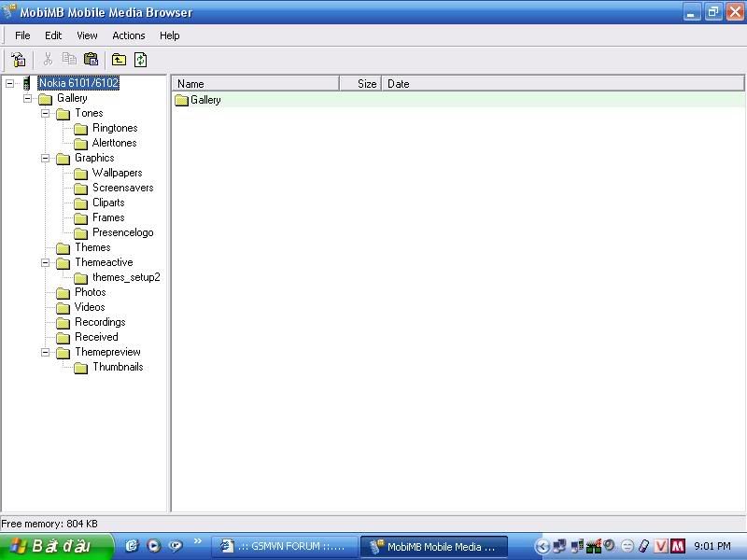Sort by the Size column header
The image size is (747, 560).
click(360, 84)
